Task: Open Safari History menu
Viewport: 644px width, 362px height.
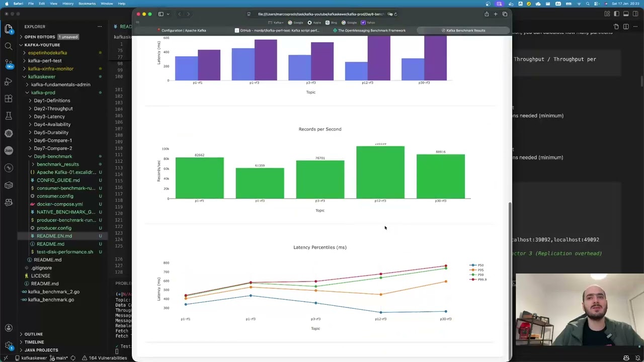Action: [67, 4]
